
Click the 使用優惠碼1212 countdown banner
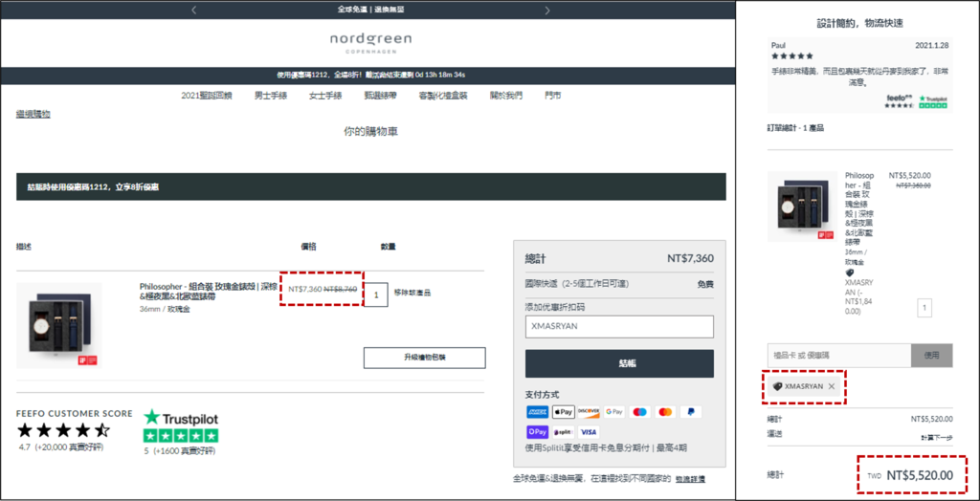(x=370, y=75)
